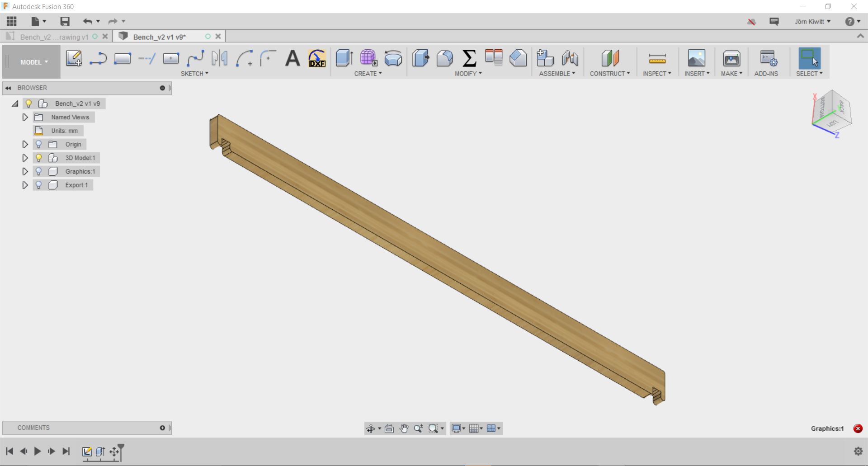Open the DXF import tool
This screenshot has height=466, width=868.
tap(317, 58)
